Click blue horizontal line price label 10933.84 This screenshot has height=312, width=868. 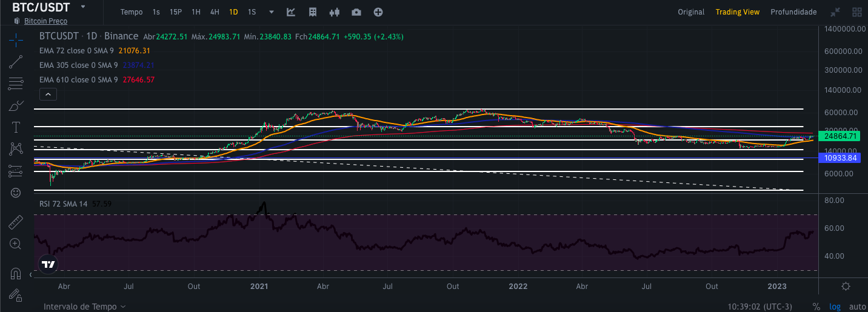840,158
